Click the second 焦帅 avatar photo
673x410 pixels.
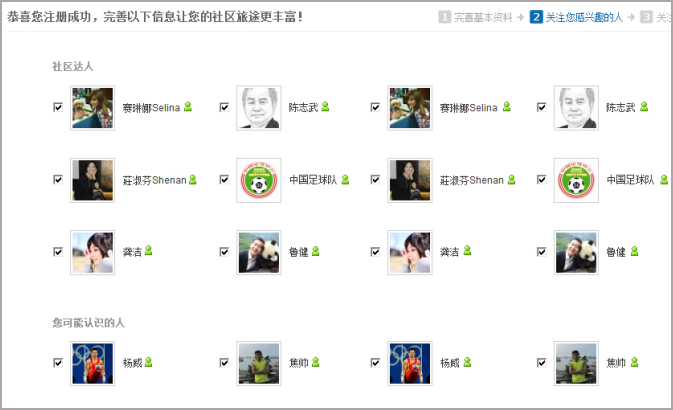point(576,363)
